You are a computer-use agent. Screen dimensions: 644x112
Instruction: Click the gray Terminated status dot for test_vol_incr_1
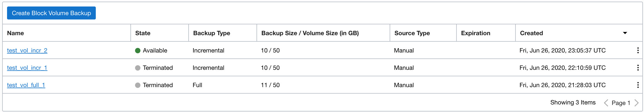pyautogui.click(x=138, y=68)
